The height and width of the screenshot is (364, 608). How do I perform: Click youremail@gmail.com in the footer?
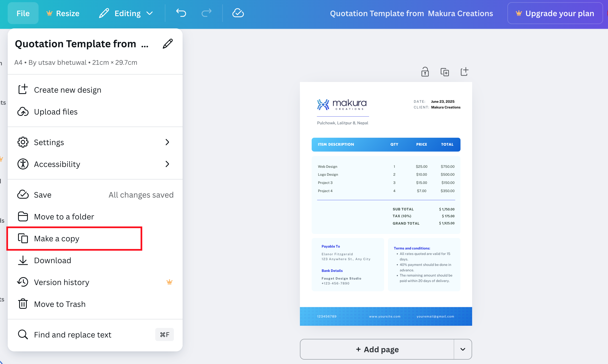click(435, 316)
